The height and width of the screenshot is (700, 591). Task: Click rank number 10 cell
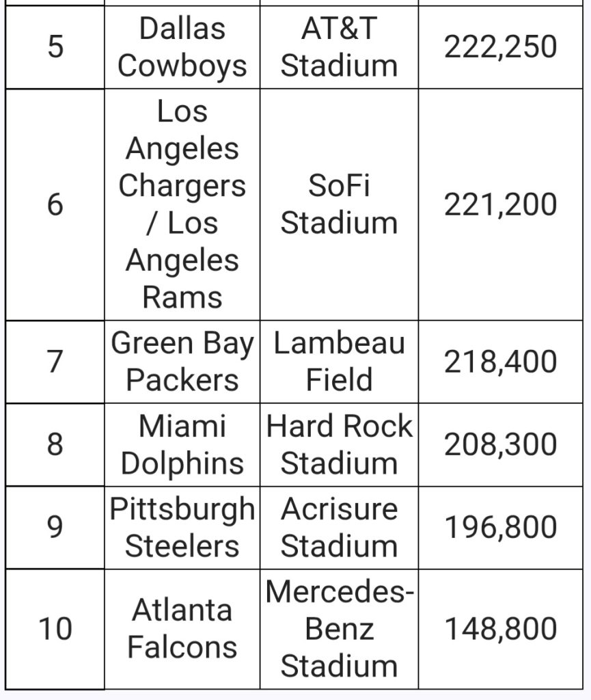tap(55, 629)
